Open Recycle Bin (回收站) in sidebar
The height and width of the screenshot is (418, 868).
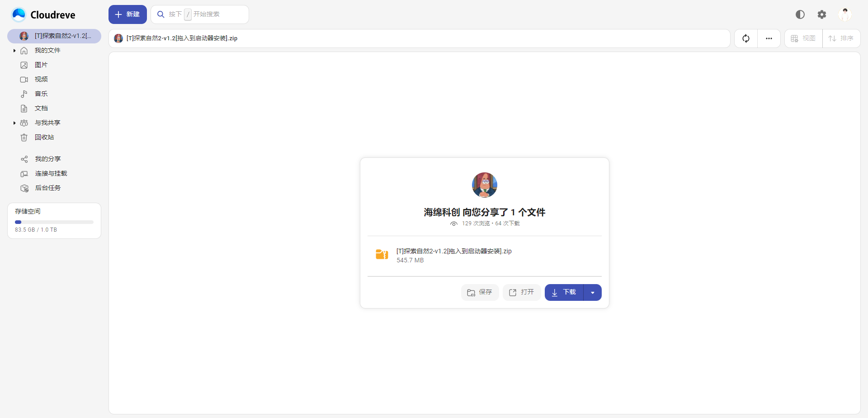[44, 138]
